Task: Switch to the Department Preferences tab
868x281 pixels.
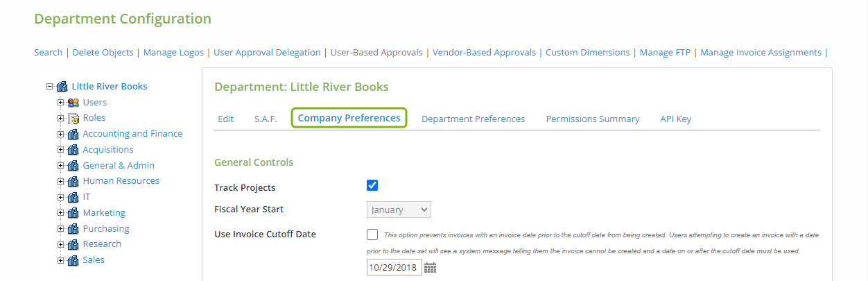Action: 473,119
